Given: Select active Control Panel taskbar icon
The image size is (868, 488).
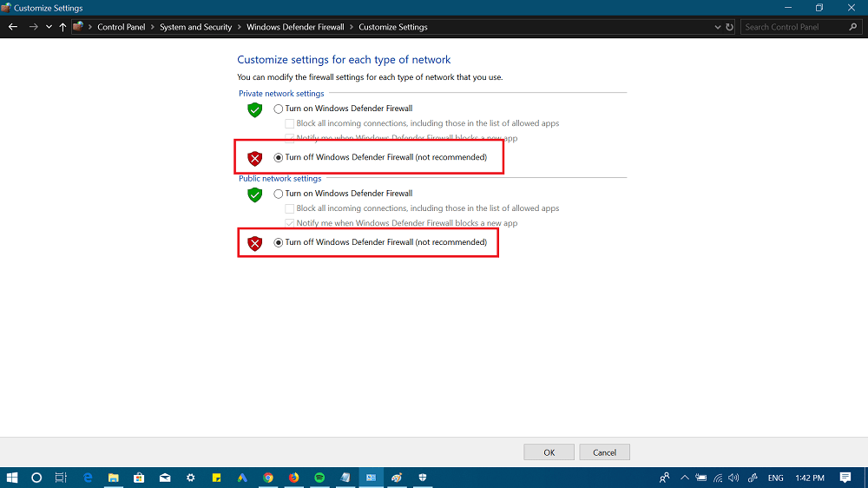Looking at the screenshot, I should [371, 478].
